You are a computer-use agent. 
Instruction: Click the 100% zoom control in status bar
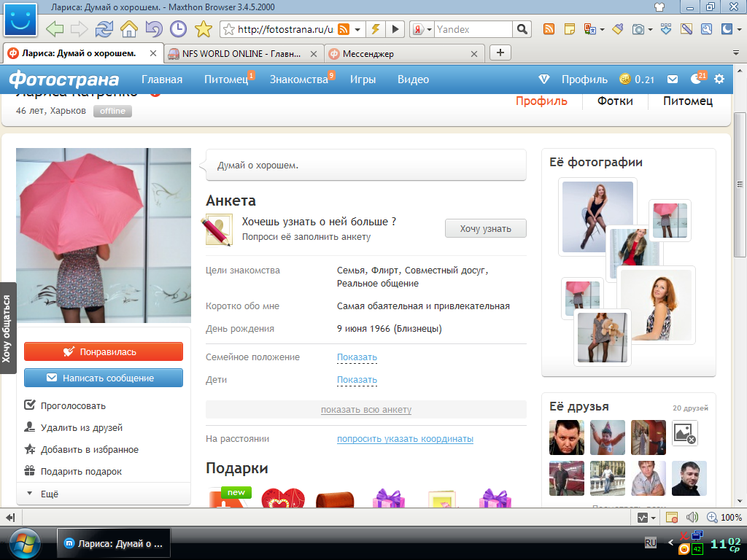724,517
